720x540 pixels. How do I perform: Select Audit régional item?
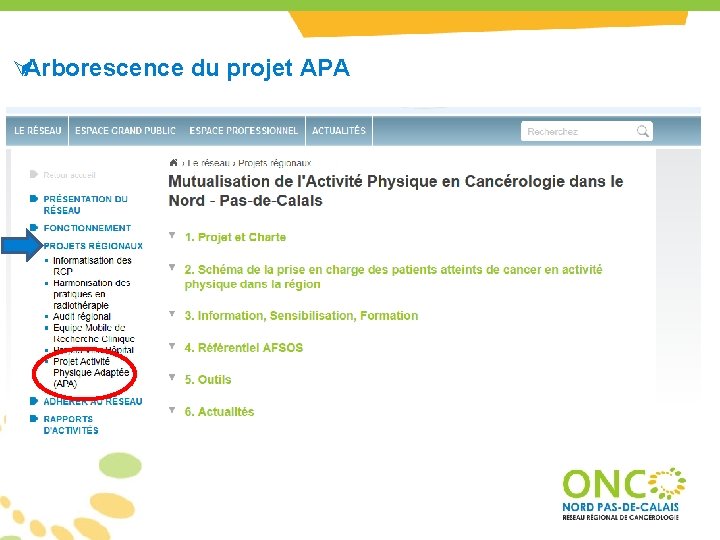pyautogui.click(x=82, y=316)
